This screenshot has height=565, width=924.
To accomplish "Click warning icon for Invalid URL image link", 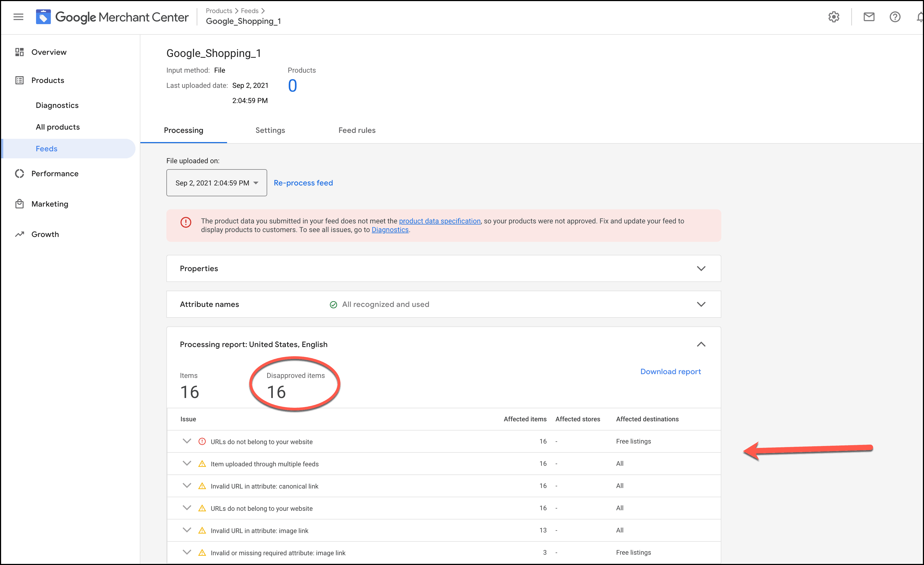I will (x=202, y=530).
